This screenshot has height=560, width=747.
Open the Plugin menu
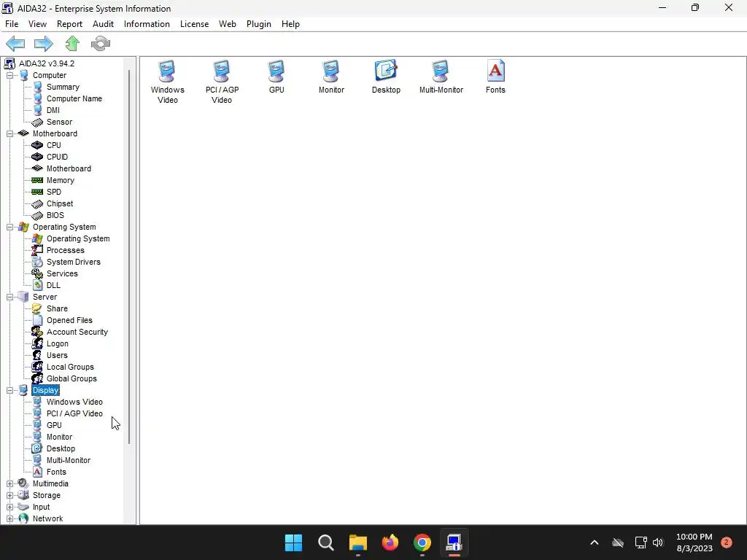(259, 24)
